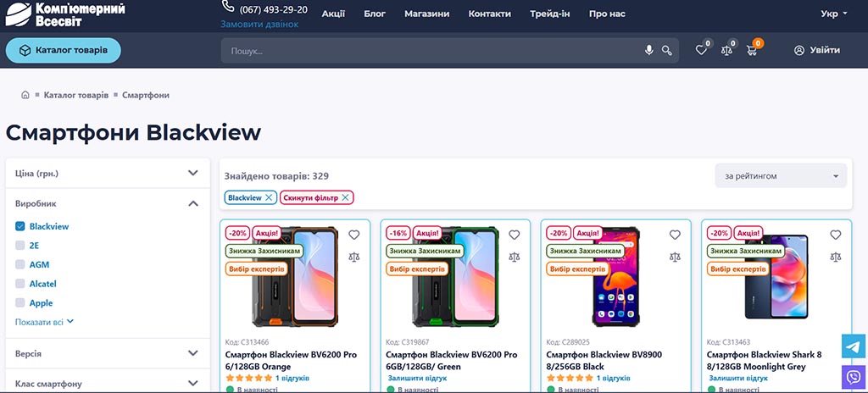Uncheck the Blackview manufacturer checkbox
Screen dimensions: 868x393
click(20, 226)
